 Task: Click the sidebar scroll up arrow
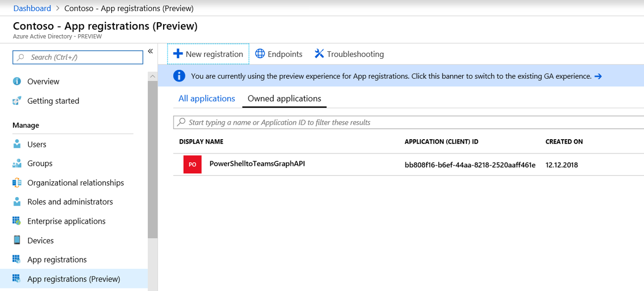tap(152, 76)
